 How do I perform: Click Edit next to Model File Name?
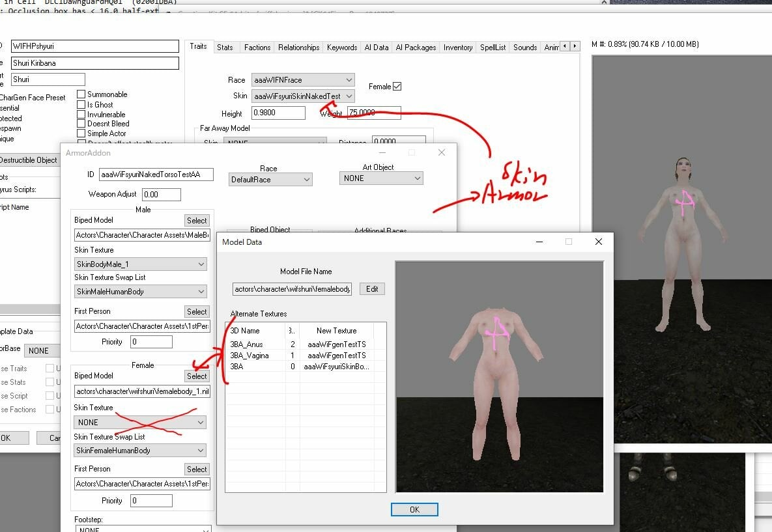click(x=372, y=289)
